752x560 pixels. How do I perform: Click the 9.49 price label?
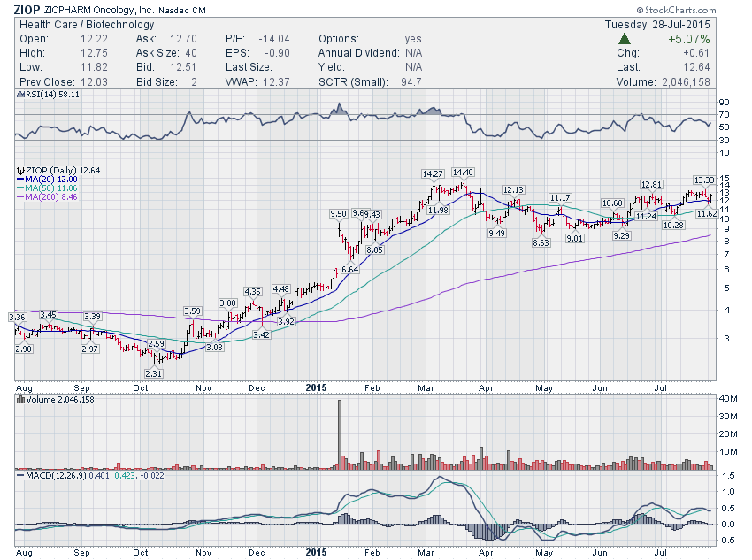tap(496, 233)
